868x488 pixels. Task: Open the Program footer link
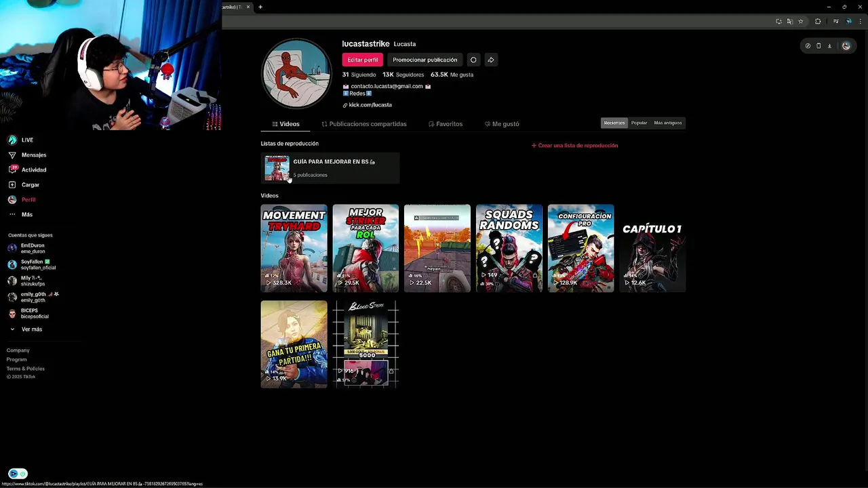[17, 359]
